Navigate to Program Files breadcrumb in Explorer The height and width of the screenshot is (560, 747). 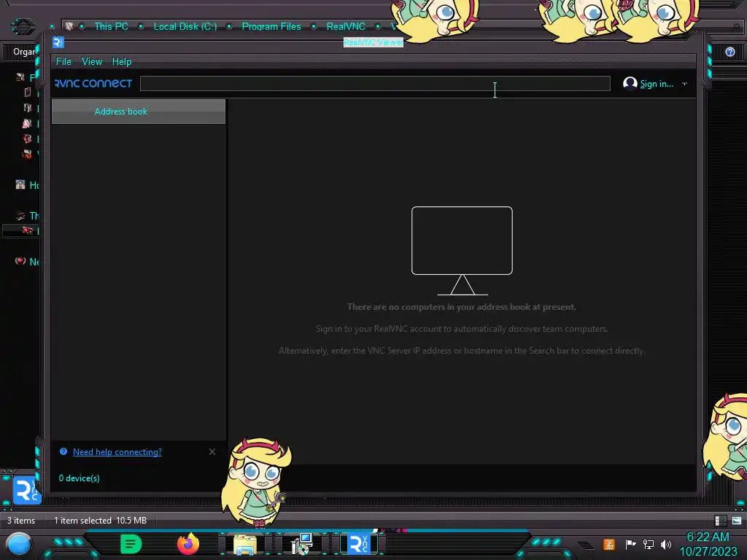(x=271, y=26)
